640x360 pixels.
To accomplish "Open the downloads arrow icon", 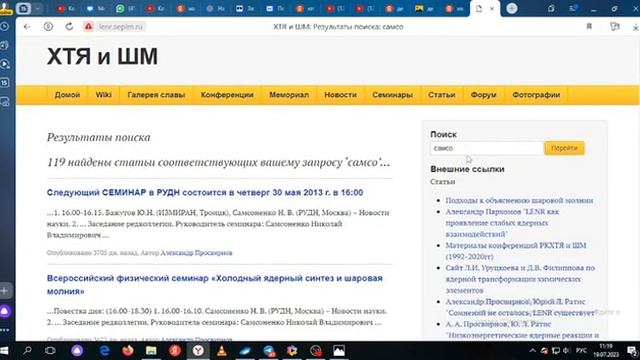I will [636, 27].
